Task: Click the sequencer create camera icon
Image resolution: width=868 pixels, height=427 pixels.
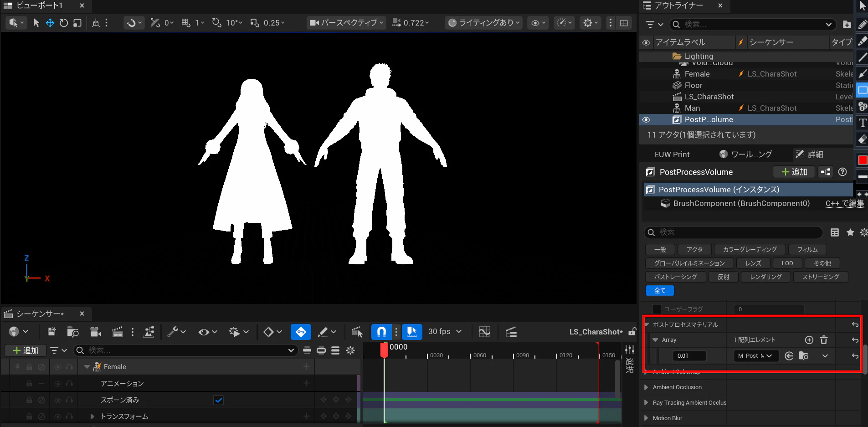Action: point(95,332)
